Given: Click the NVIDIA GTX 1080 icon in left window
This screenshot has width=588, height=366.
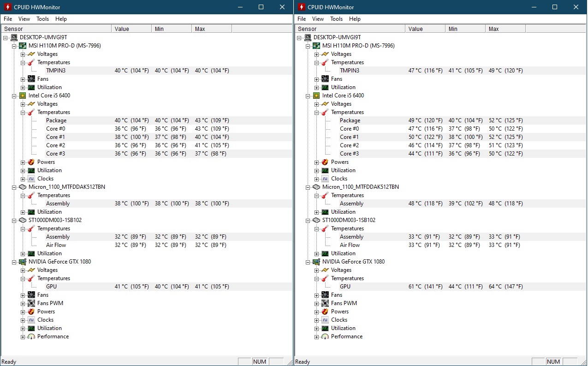Looking at the screenshot, I should click(23, 262).
